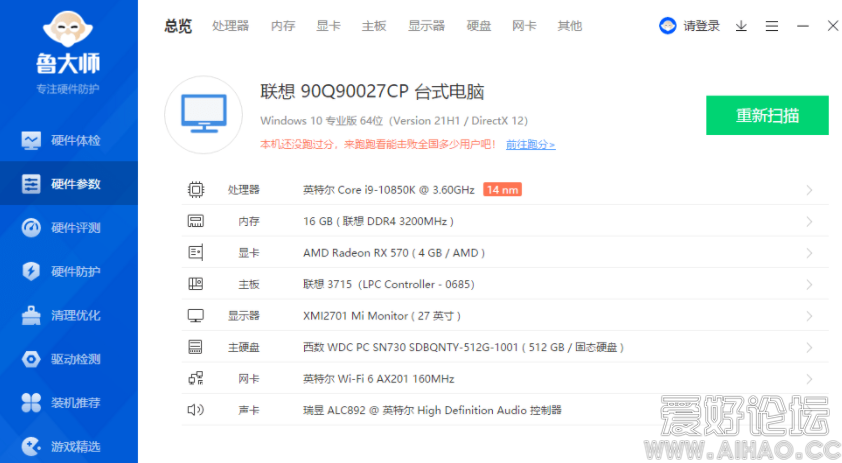842x463 pixels.
Task: Expand the 内存 row chevron
Action: point(809,221)
